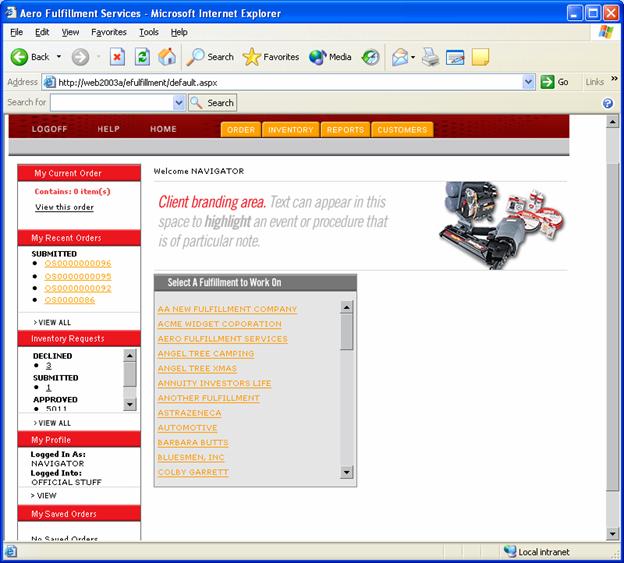The image size is (624, 563).
Task: Click the blue help question icon
Action: click(x=608, y=103)
